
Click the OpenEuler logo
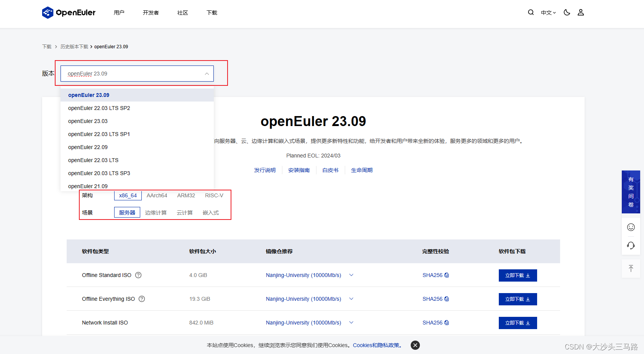pyautogui.click(x=69, y=13)
